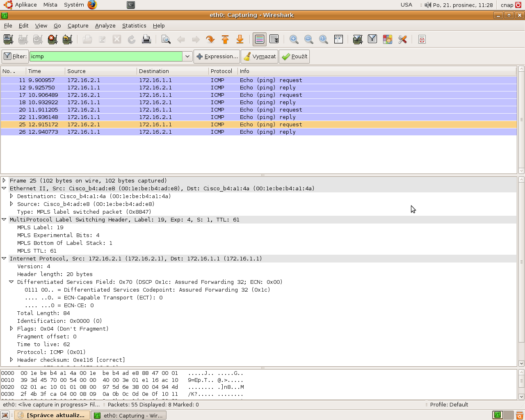Click the show desktop icon

pyautogui.click(x=5, y=415)
